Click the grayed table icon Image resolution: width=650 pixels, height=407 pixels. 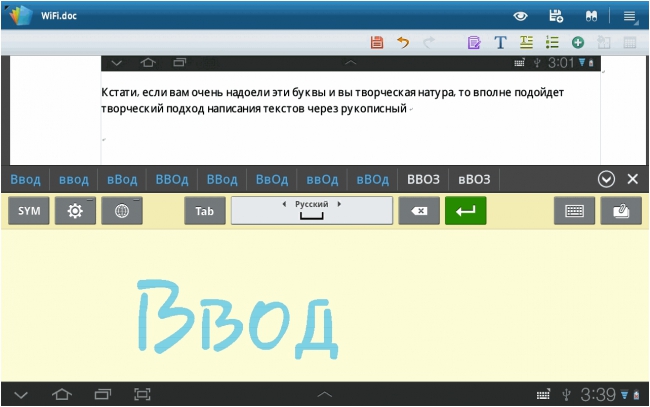coord(630,42)
